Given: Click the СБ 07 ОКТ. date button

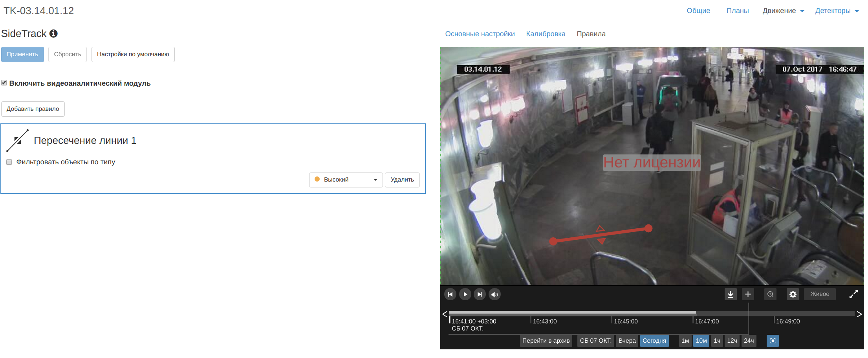Looking at the screenshot, I should tap(595, 341).
